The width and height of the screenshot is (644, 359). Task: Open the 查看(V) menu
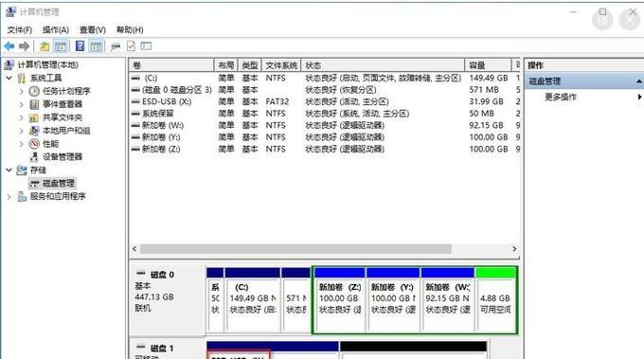pyautogui.click(x=93, y=30)
